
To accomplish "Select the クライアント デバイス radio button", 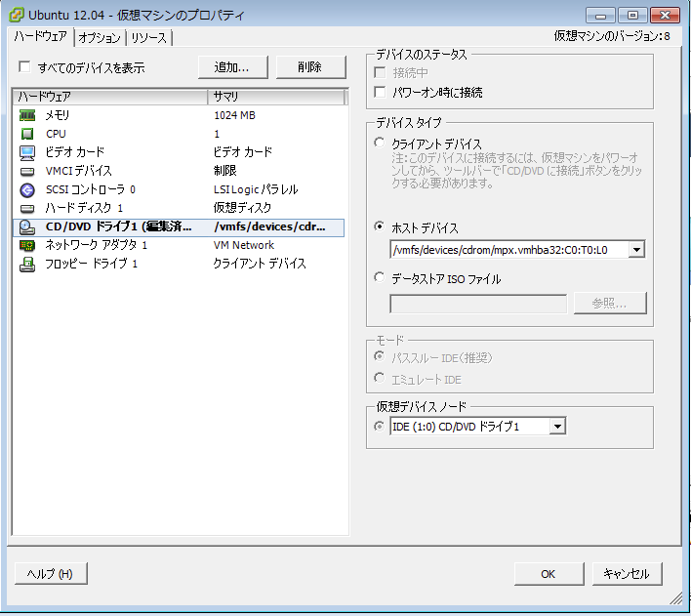I will 379,143.
